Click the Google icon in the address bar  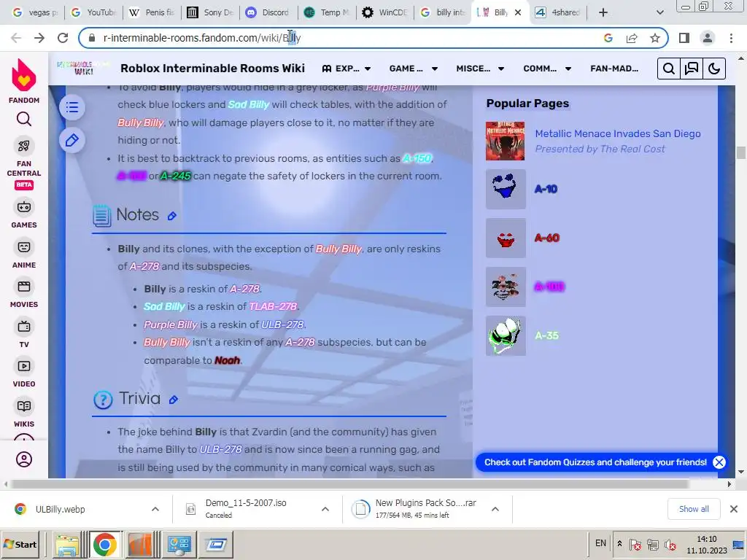tap(608, 38)
